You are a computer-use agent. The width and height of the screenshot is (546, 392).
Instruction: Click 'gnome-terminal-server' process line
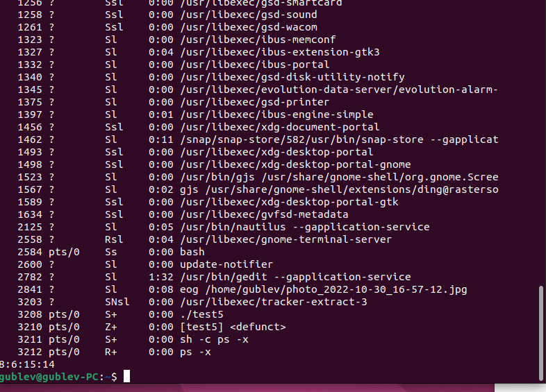click(286, 240)
